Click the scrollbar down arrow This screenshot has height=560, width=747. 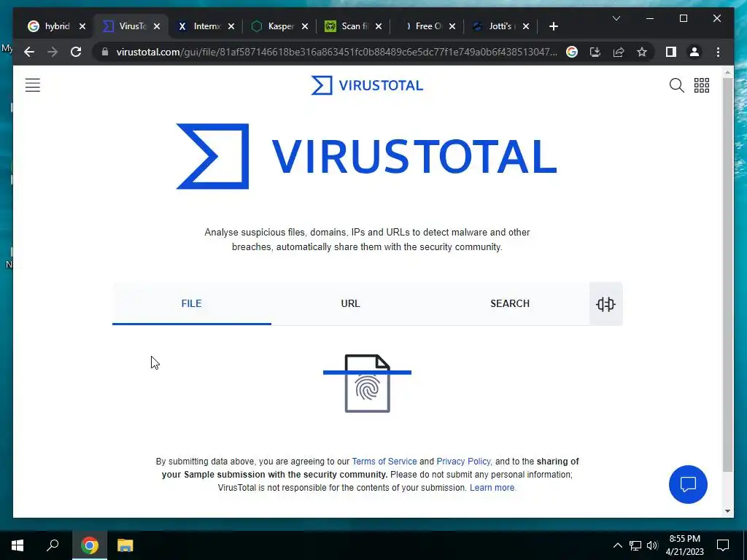click(x=727, y=511)
